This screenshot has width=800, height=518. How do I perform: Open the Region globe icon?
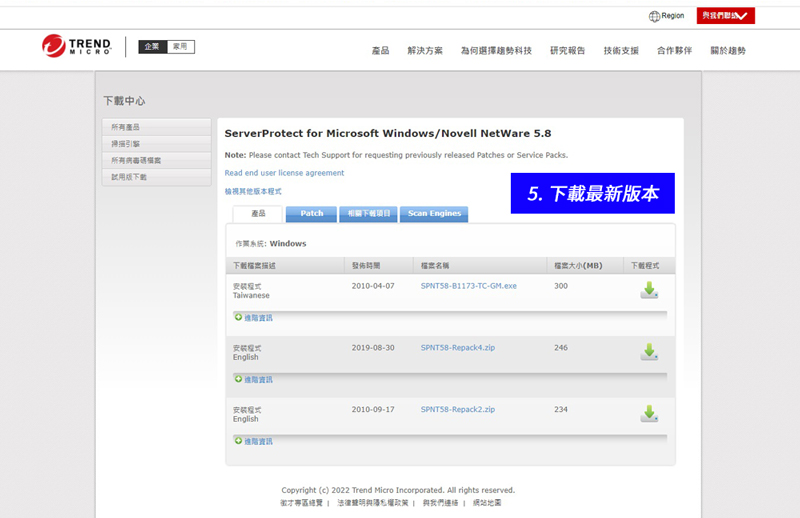click(x=654, y=16)
